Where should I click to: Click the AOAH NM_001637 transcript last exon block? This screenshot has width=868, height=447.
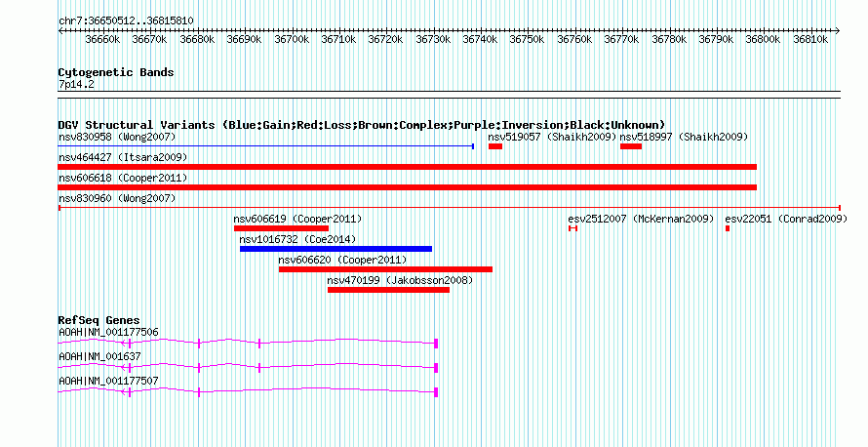coord(436,368)
